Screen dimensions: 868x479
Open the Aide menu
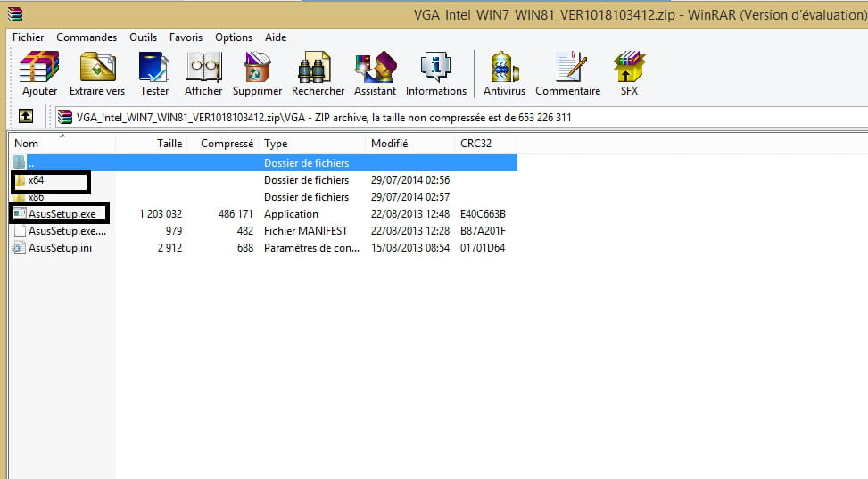tap(276, 37)
